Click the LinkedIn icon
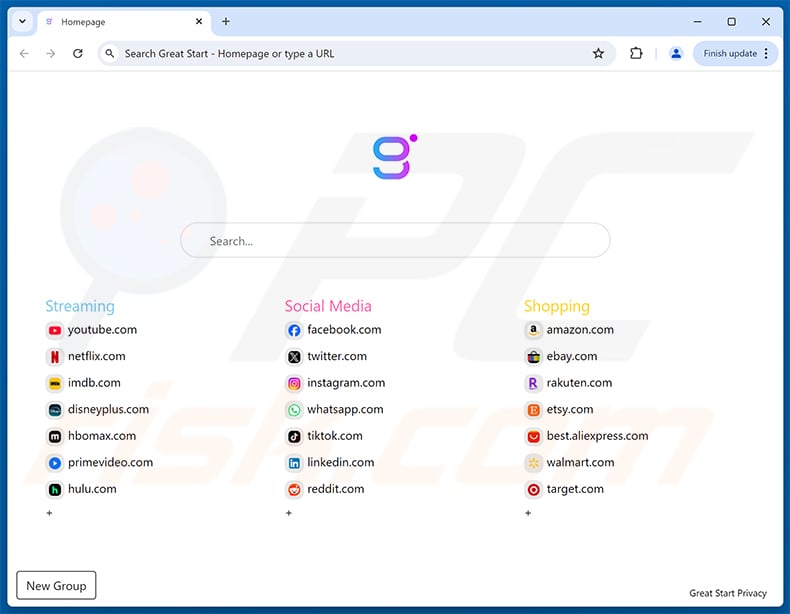This screenshot has width=790, height=614. pos(294,463)
